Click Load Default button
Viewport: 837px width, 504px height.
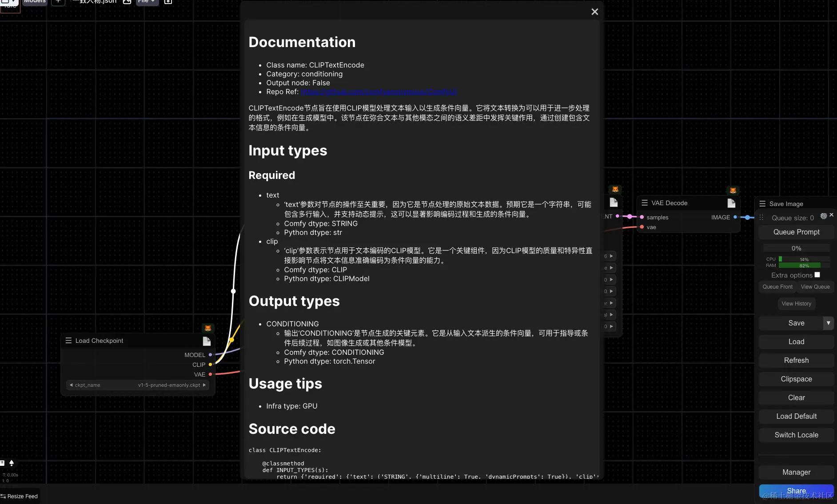point(796,417)
